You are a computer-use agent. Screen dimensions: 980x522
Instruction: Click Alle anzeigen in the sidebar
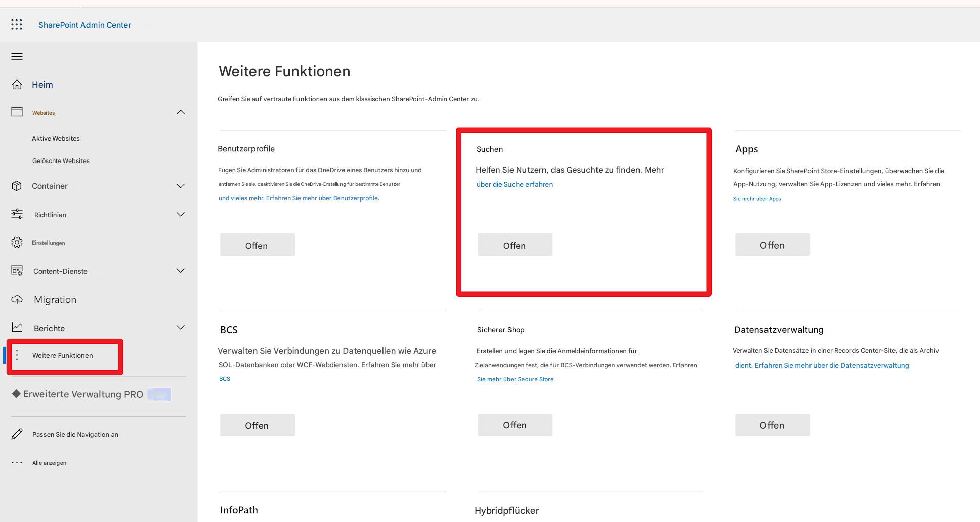[x=49, y=463]
